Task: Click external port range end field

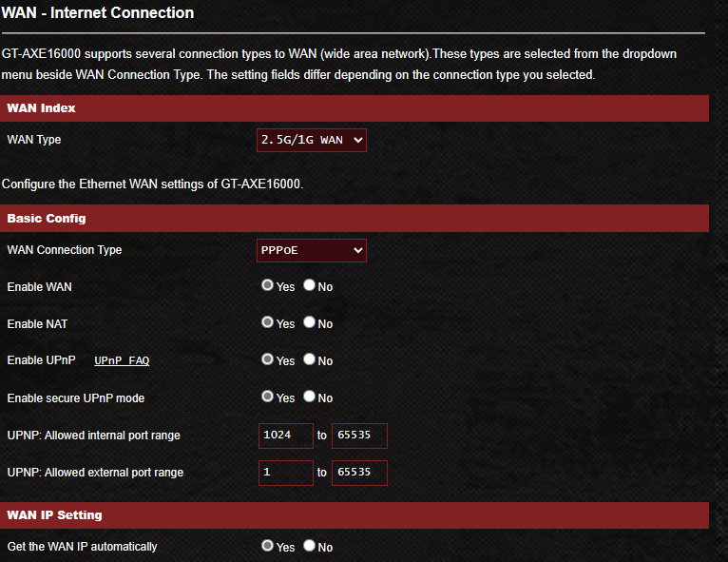Action: point(359,473)
